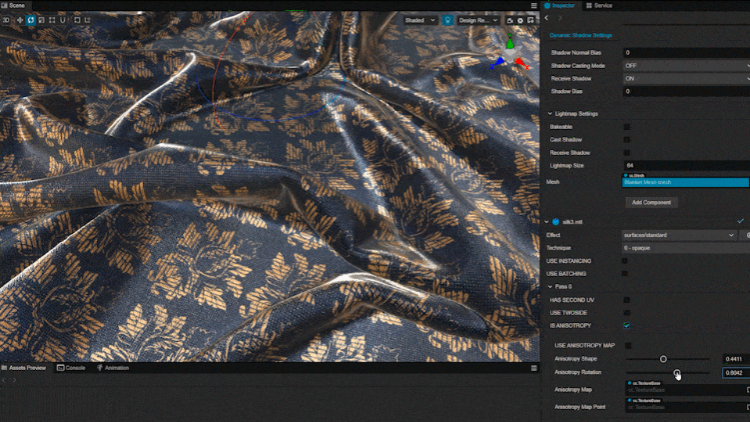The height and width of the screenshot is (422, 750).
Task: Click the Add Component button
Action: [x=651, y=202]
